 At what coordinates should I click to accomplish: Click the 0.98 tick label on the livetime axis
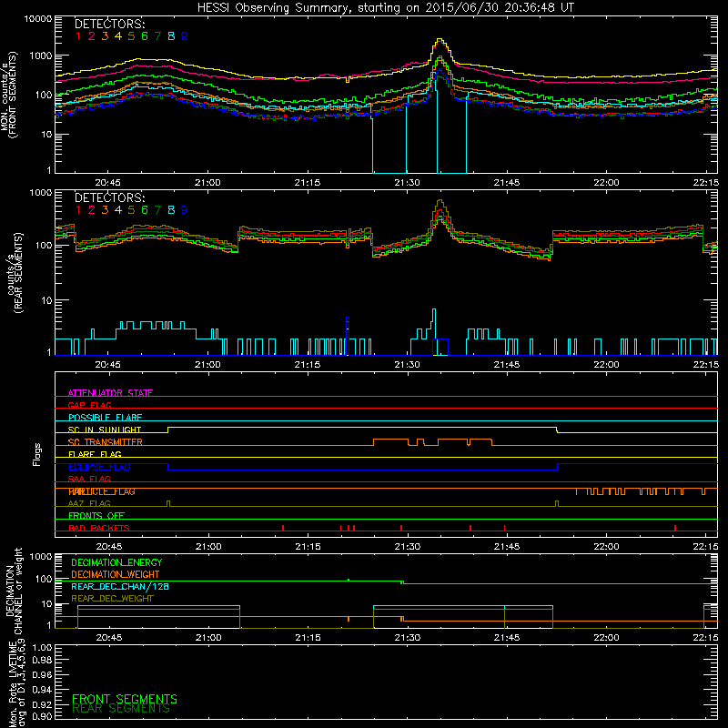pos(42,660)
